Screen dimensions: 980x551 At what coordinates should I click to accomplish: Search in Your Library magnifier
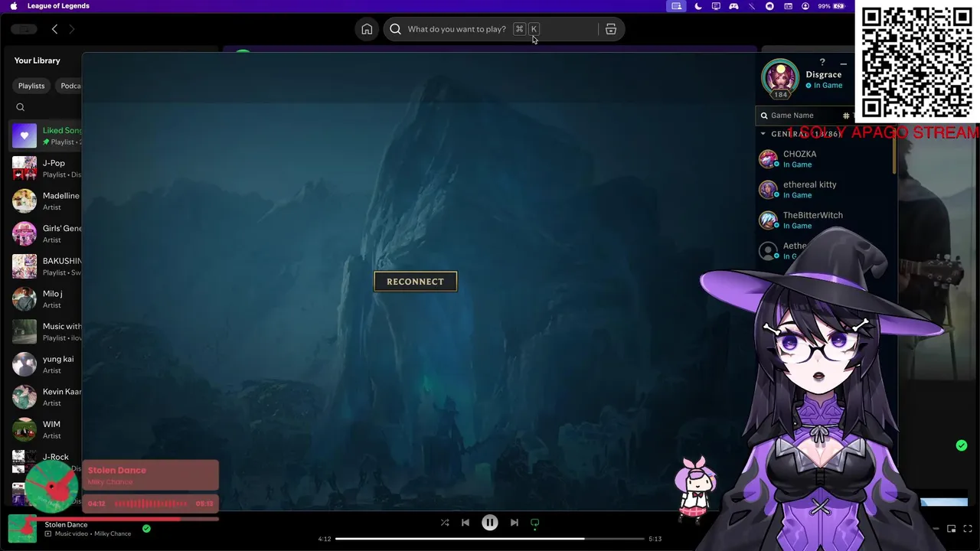pos(21,107)
